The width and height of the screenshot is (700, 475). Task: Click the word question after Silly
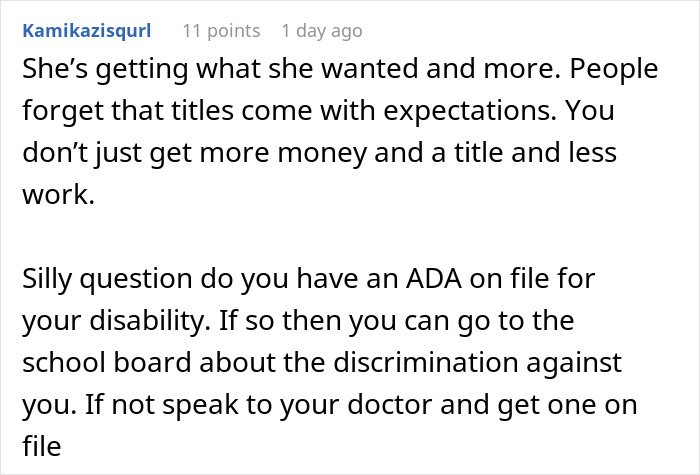[x=137, y=279]
